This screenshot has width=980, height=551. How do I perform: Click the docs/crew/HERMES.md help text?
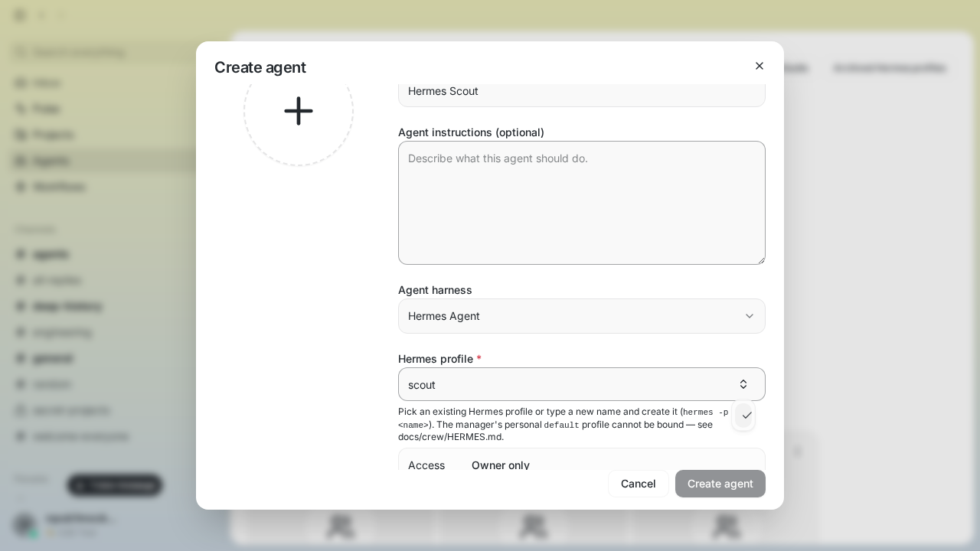450,437
